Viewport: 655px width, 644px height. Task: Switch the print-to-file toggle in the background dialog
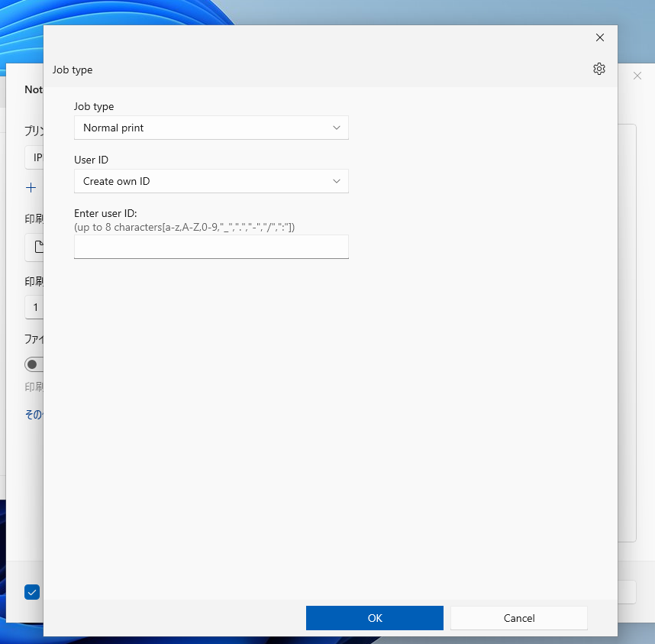[x=34, y=364]
